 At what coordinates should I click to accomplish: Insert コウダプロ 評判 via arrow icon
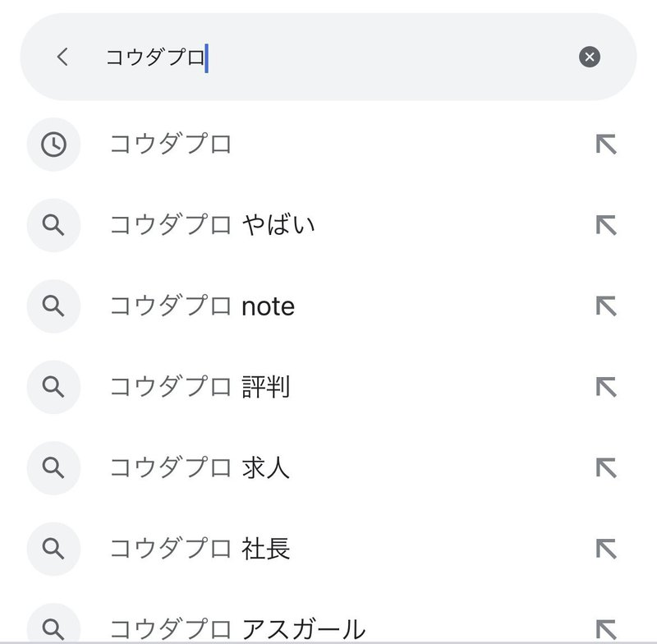click(x=605, y=387)
